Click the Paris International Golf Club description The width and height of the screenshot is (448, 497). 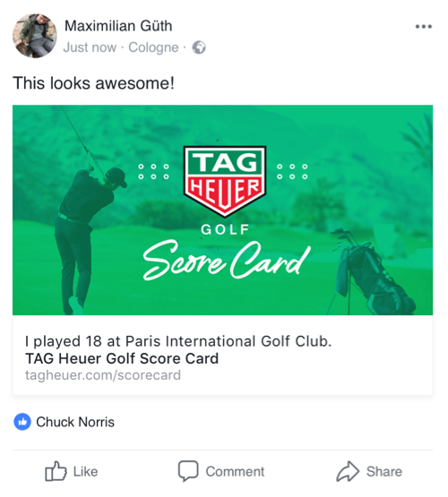178,341
